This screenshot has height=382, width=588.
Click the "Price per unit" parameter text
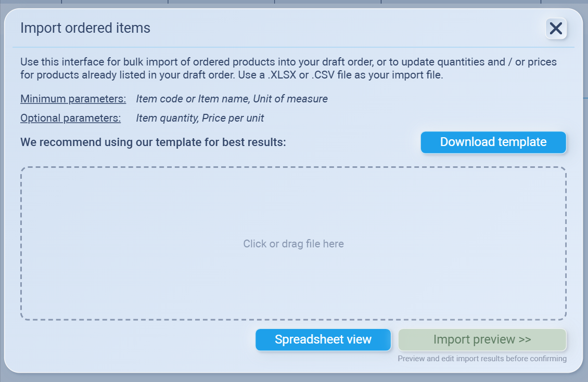pyautogui.click(x=233, y=118)
